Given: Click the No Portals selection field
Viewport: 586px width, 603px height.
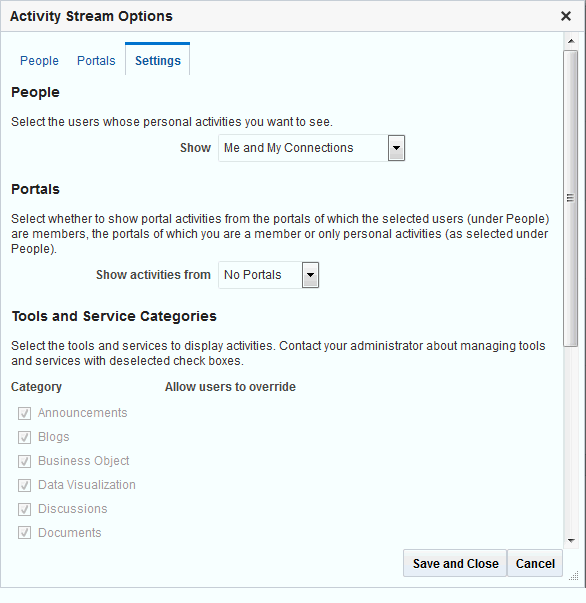Looking at the screenshot, I should pyautogui.click(x=260, y=275).
